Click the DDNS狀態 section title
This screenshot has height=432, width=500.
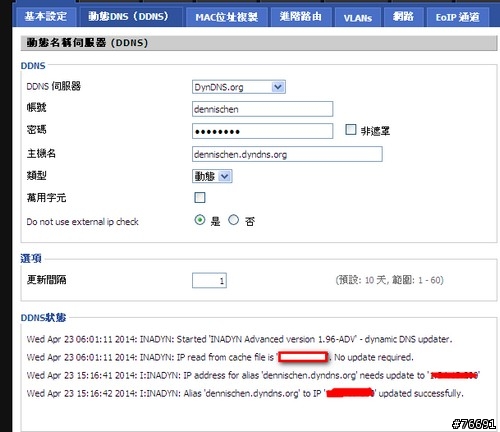pos(43,317)
